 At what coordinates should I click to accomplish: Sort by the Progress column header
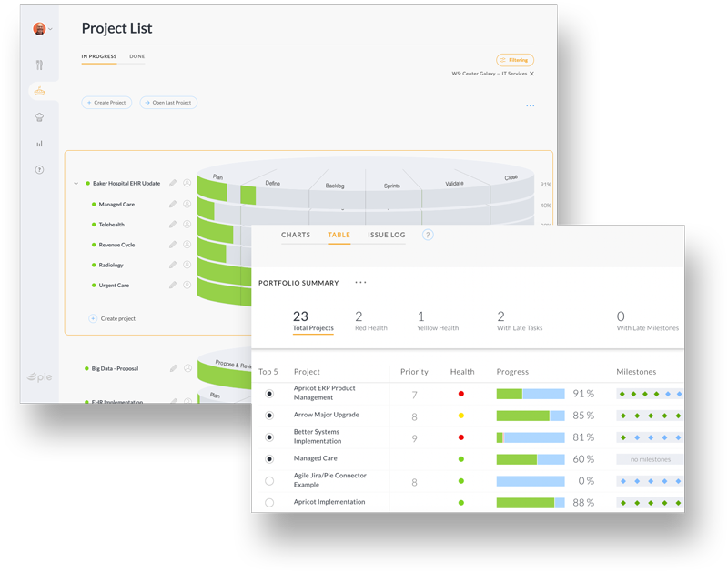tap(512, 372)
